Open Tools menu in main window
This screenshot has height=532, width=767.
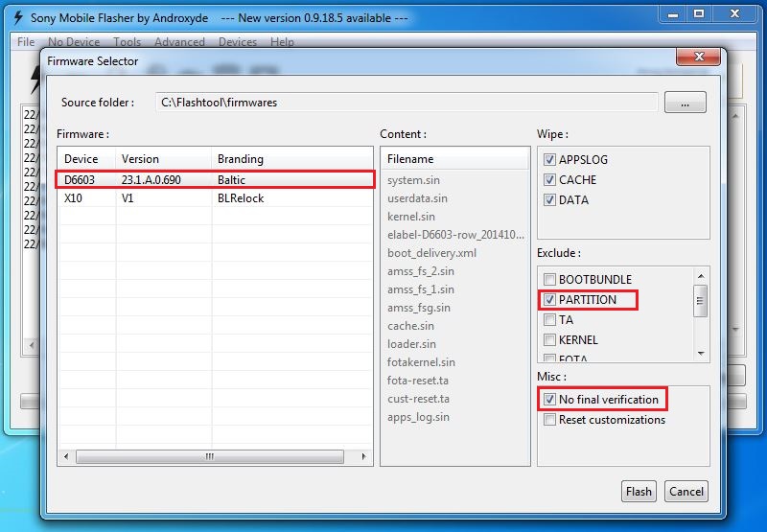[128, 42]
